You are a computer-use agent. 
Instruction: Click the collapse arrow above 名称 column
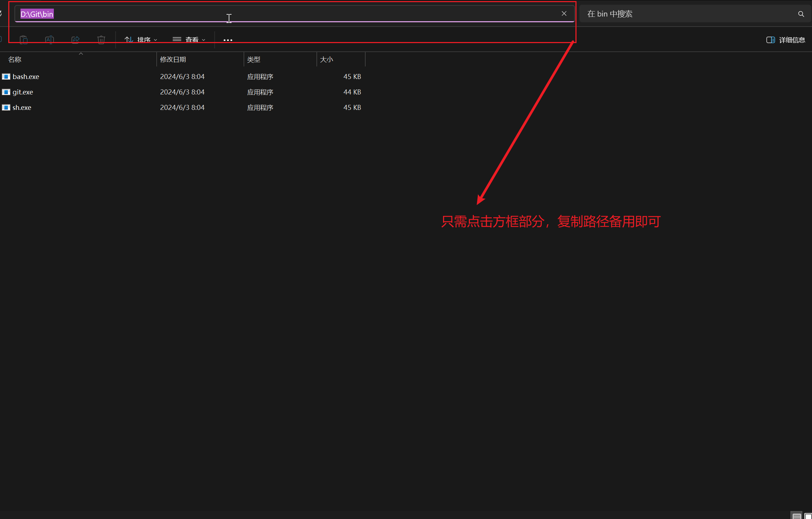pos(81,54)
